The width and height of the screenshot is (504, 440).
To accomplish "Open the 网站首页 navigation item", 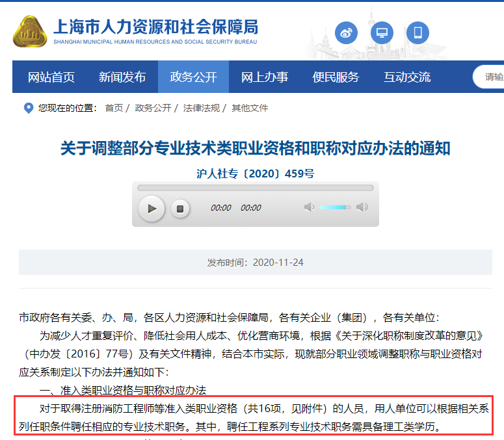I will (x=51, y=77).
